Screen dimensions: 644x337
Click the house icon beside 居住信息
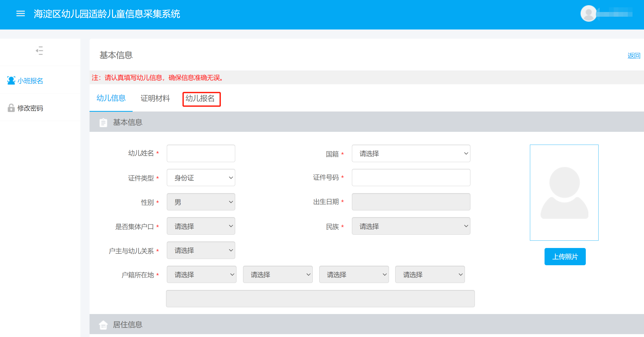(103, 325)
